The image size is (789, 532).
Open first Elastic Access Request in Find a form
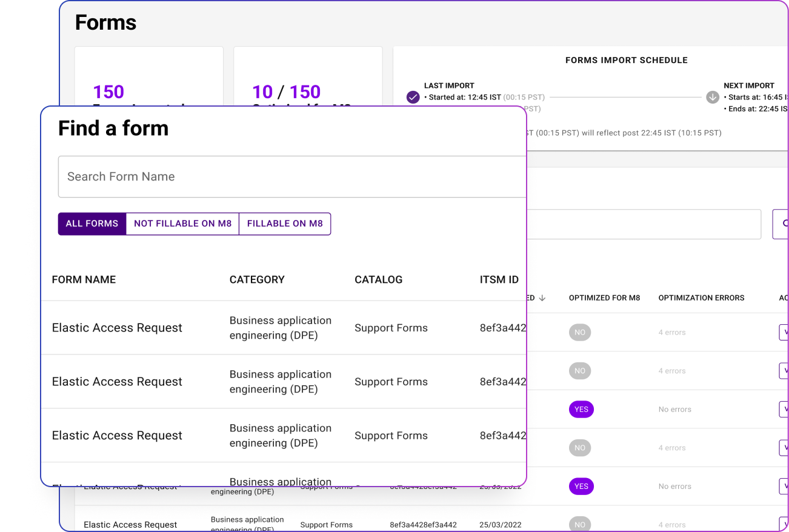117,328
